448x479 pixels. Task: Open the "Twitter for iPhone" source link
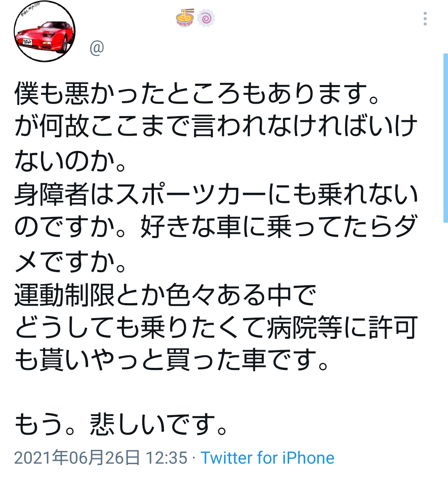[268, 457]
